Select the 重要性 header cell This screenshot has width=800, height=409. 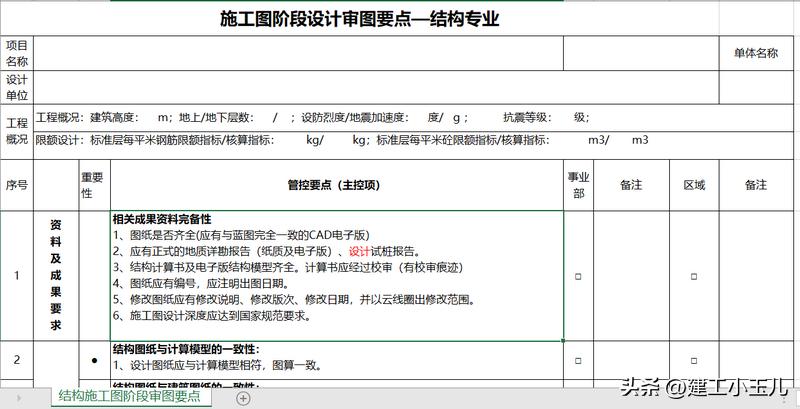pos(94,185)
